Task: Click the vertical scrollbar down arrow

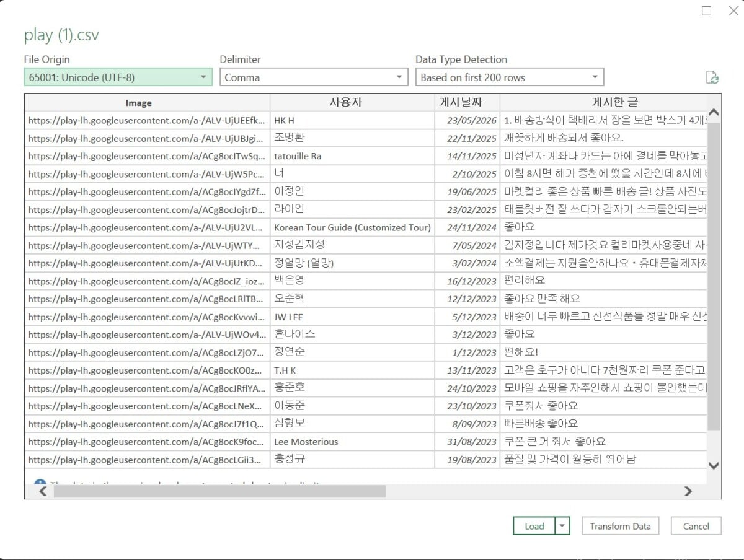Action: 714,465
